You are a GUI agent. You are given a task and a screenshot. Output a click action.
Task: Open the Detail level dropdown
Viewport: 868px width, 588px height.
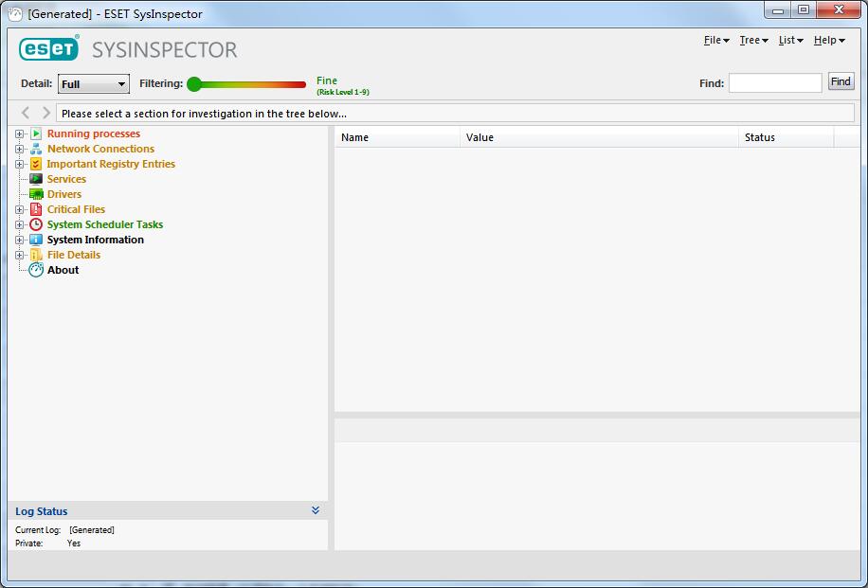[93, 84]
